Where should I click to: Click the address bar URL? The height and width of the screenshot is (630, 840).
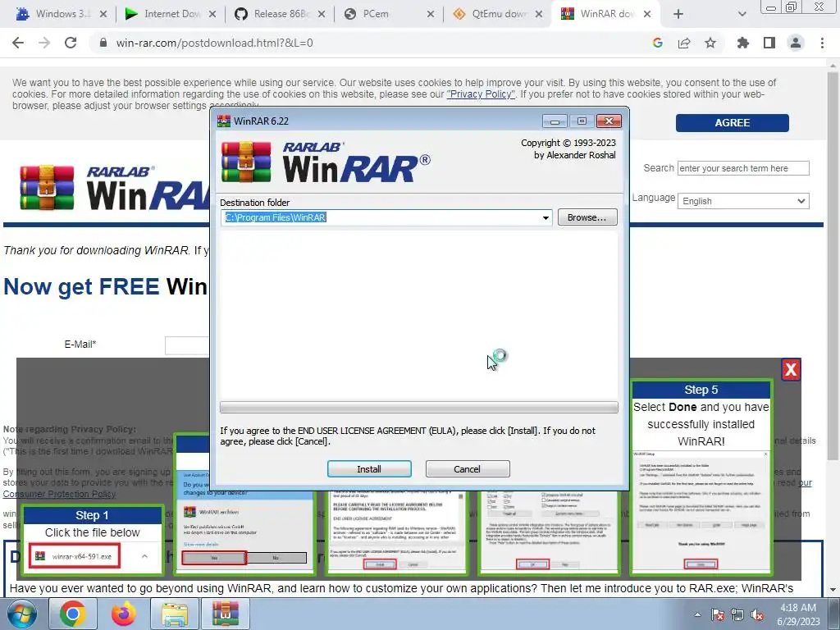(214, 43)
